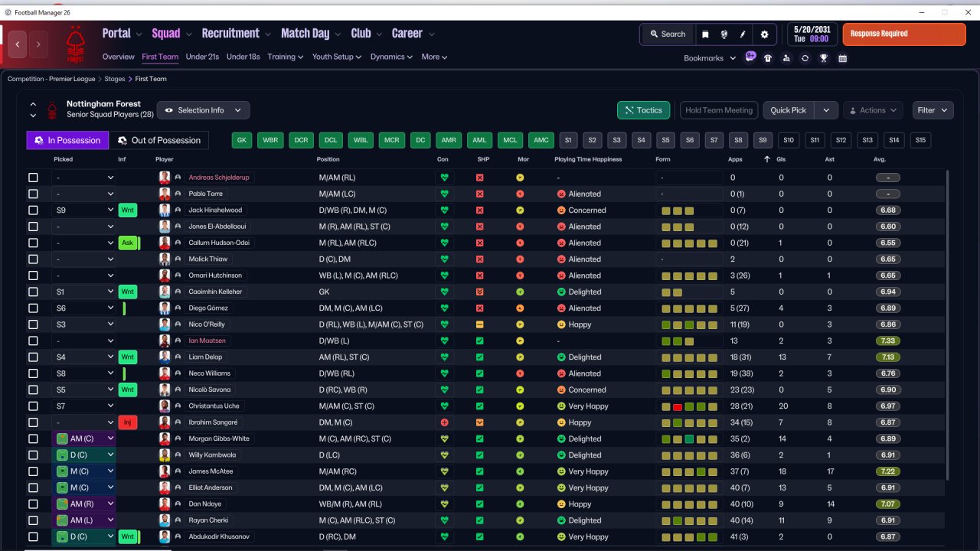Check the box for Malick Thiaw
The height and width of the screenshot is (551, 980).
point(33,259)
